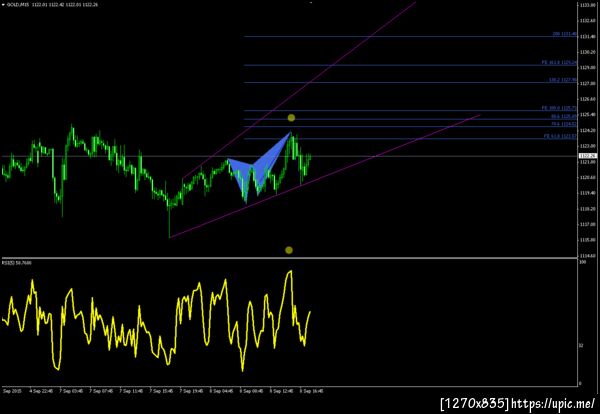Click the current price label 1122.26

[587, 156]
